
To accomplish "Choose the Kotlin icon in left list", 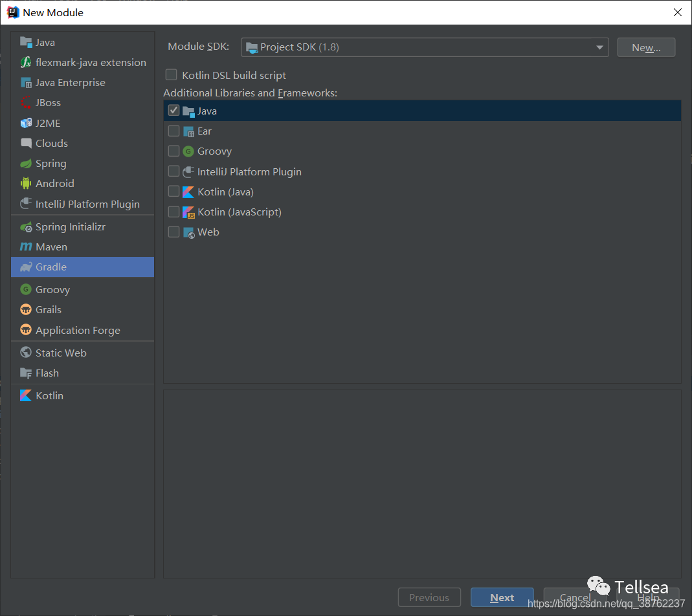I will click(x=26, y=395).
